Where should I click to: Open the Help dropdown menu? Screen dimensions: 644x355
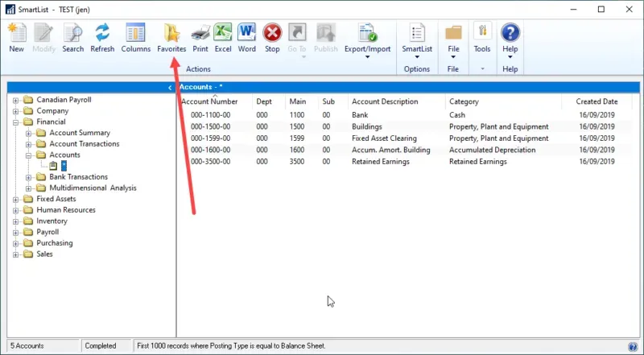pos(510,42)
